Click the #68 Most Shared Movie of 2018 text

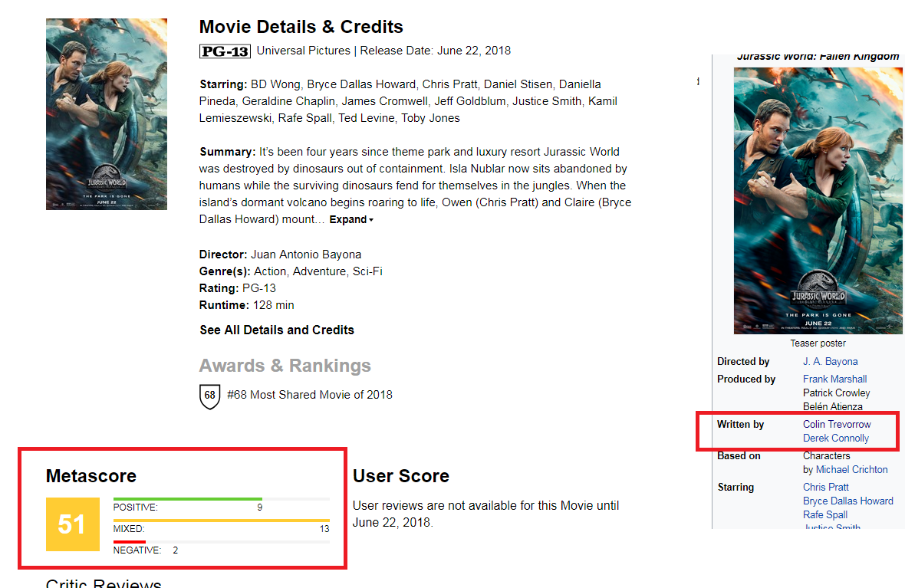point(309,395)
